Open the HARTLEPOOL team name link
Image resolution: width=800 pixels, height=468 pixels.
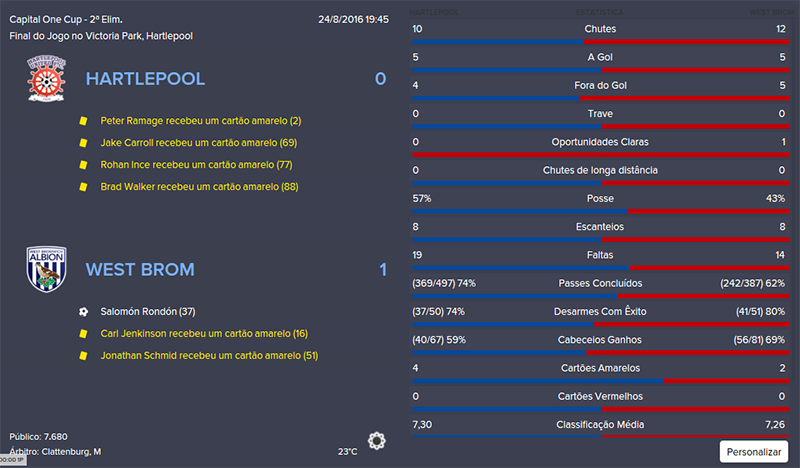point(145,79)
